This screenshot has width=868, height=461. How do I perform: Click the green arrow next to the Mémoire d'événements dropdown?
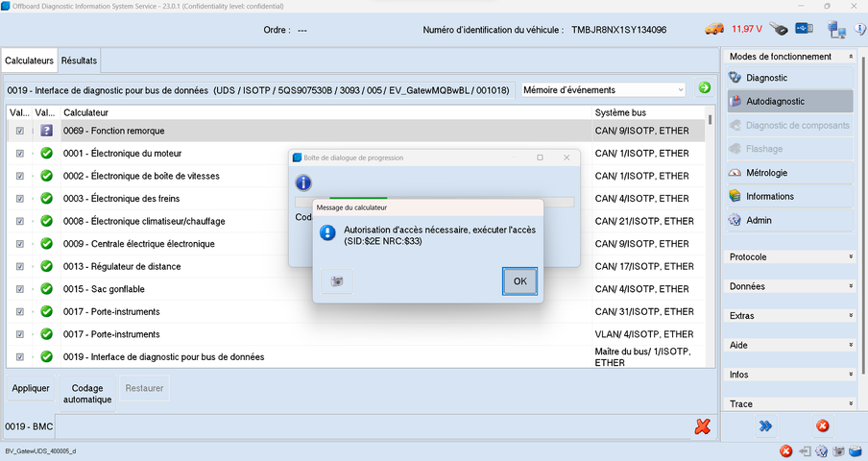[705, 89]
